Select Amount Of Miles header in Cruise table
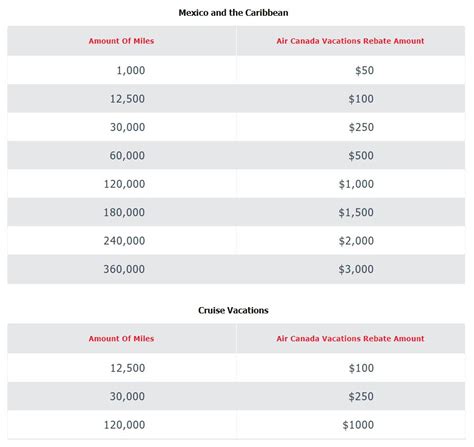The height and width of the screenshot is (447, 474). [121, 339]
